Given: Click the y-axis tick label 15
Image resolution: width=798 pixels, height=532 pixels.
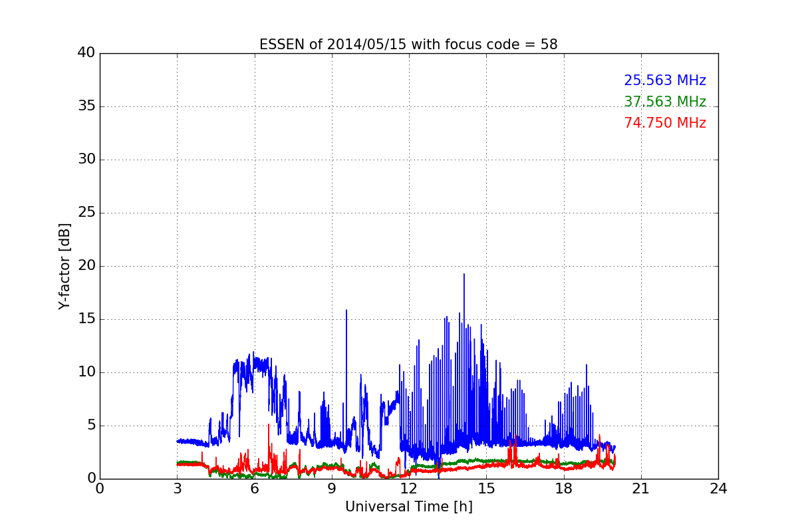Looking at the screenshot, I should 86,319.
